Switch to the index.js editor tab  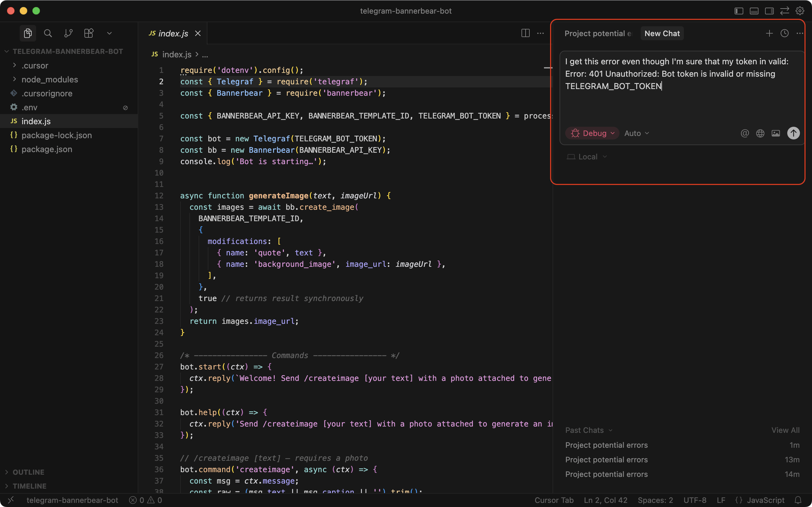(173, 33)
